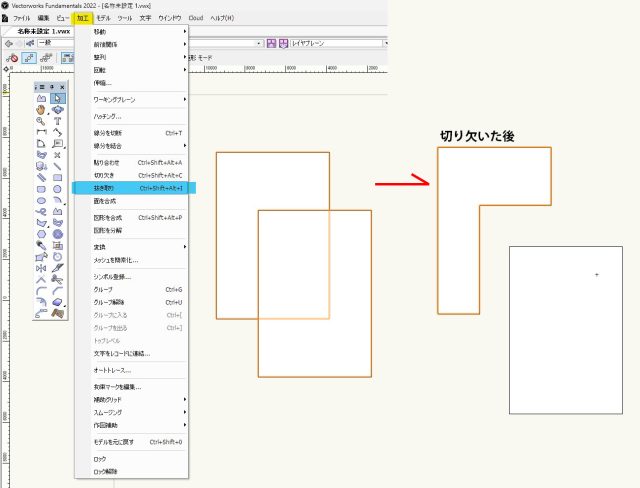
Task: Select the Eyedropper tool
Action: 41,245
